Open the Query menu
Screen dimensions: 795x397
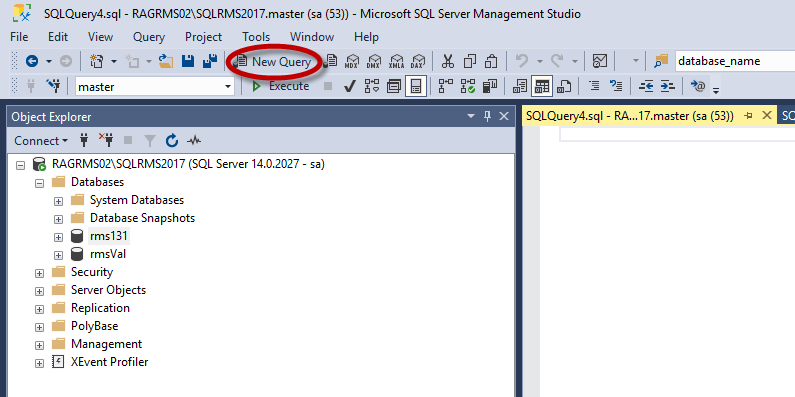[x=149, y=37]
